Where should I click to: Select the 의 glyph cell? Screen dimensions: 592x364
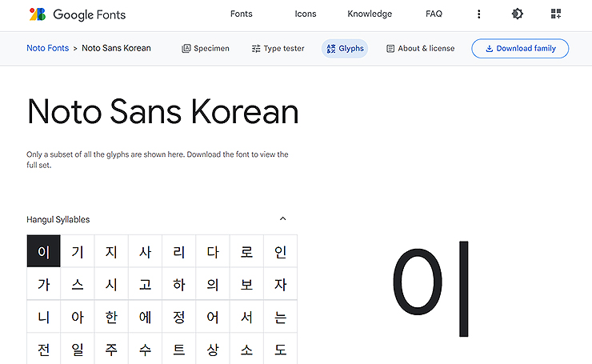[x=213, y=284]
